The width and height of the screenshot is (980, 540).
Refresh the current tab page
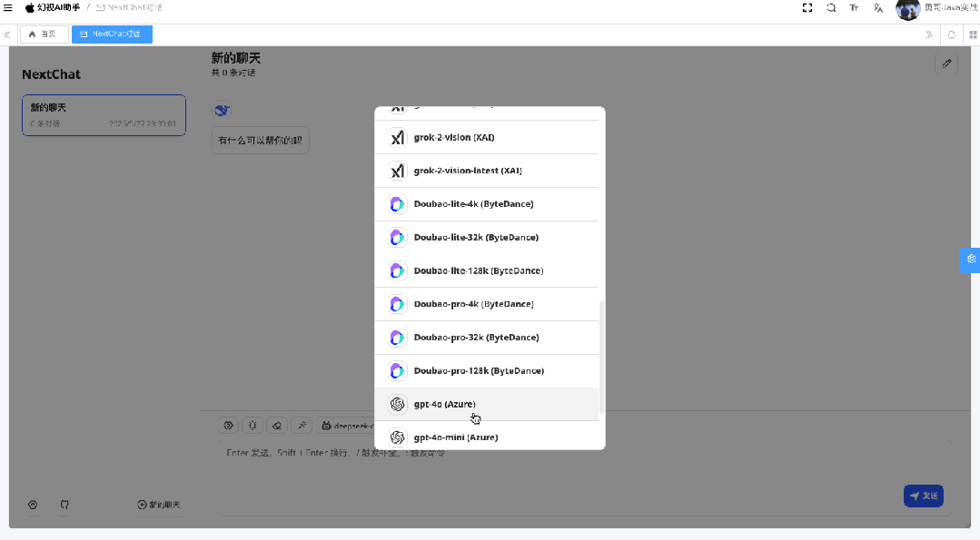point(951,35)
